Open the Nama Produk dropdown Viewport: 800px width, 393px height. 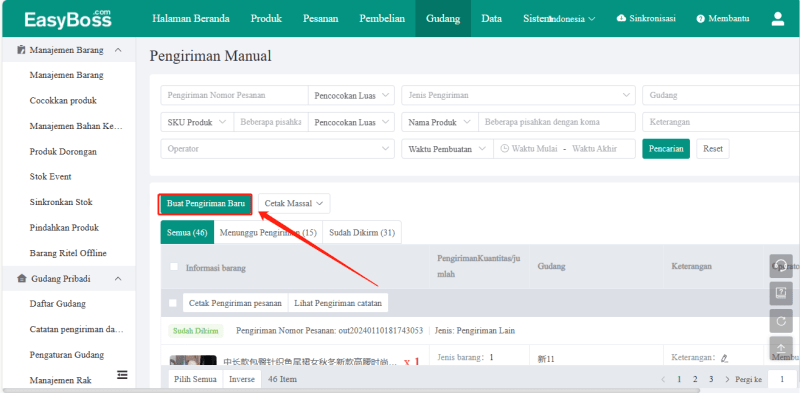(x=440, y=122)
